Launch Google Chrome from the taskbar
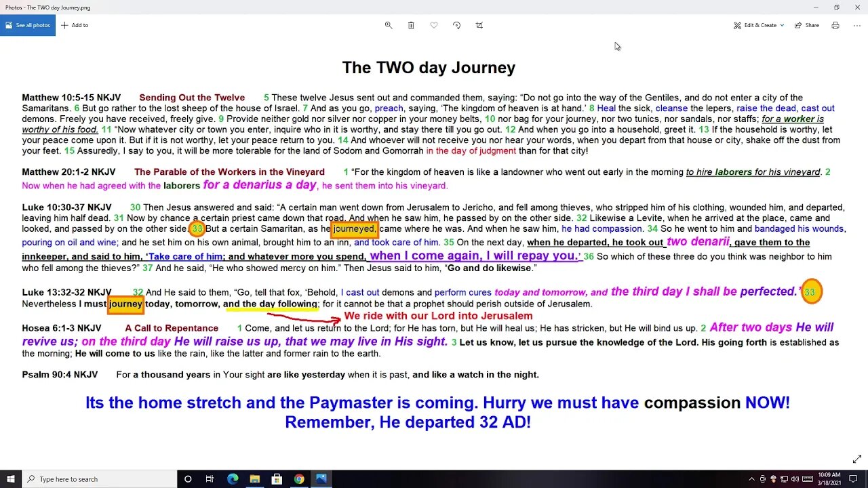 coord(299,479)
